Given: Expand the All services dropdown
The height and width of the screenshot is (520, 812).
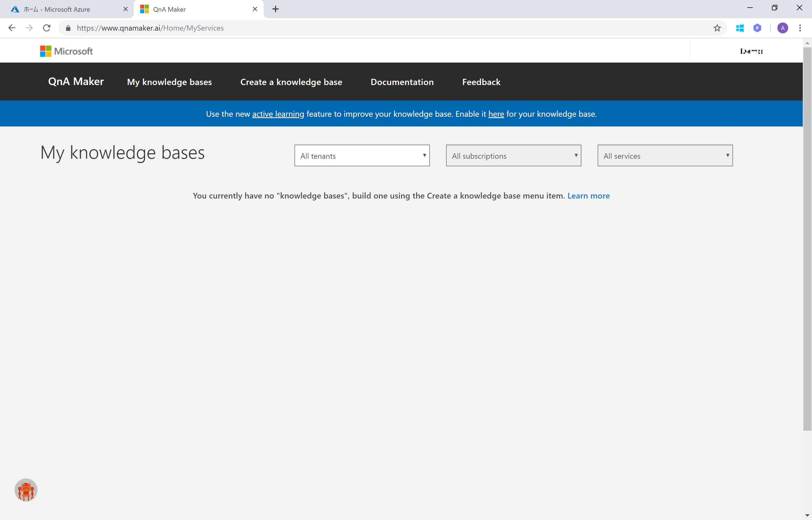Looking at the screenshot, I should 665,156.
